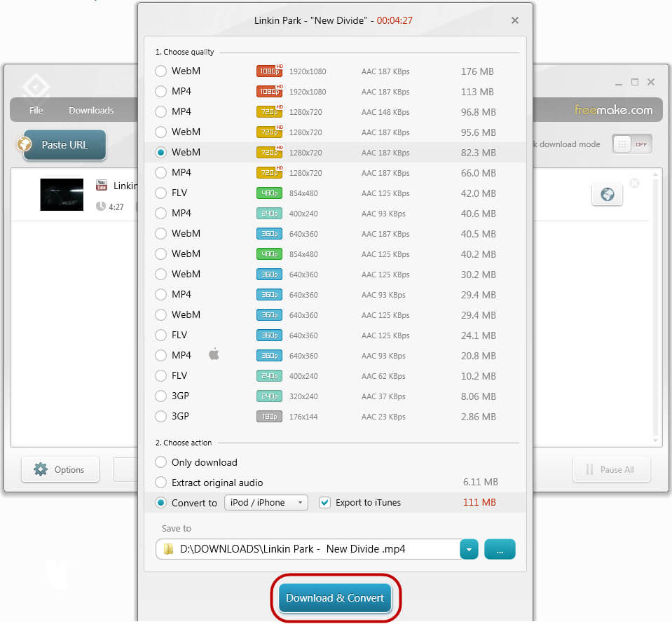Choose WebM 720p 95.6 MB option
Image resolution: width=672 pixels, height=624 pixels.
pyautogui.click(x=160, y=132)
